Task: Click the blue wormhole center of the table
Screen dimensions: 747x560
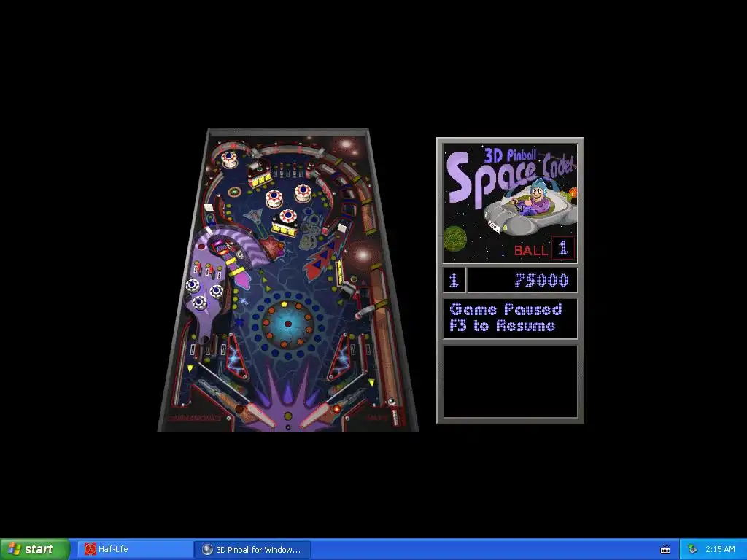Action: [x=287, y=324]
